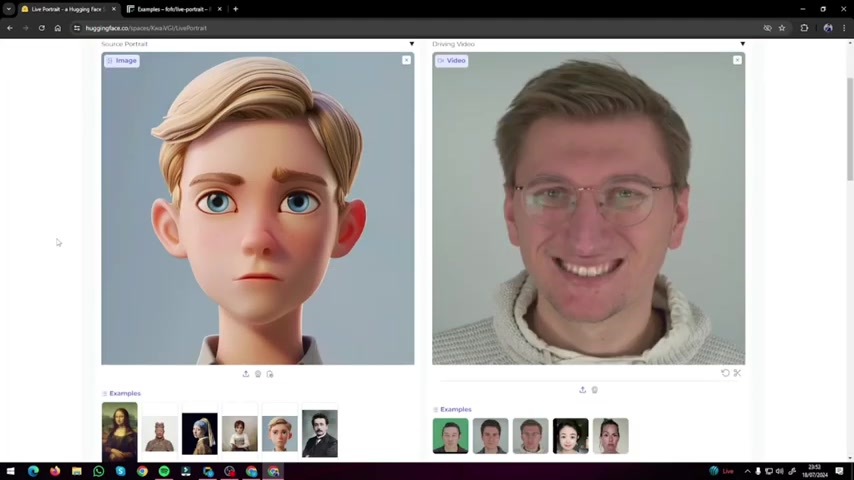Select third man with glasses video example
854x480 pixels.
click(x=530, y=436)
